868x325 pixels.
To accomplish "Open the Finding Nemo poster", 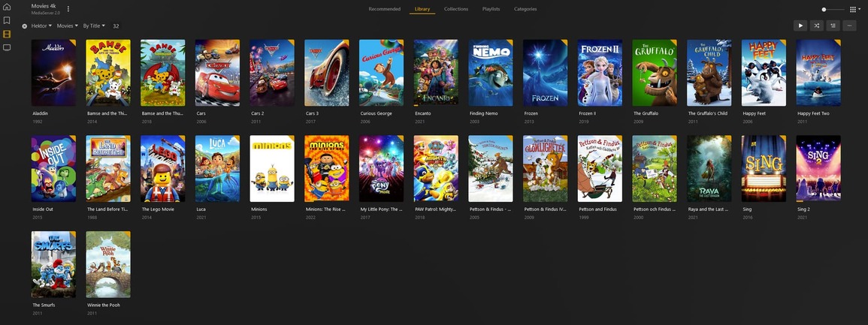I will 491,72.
